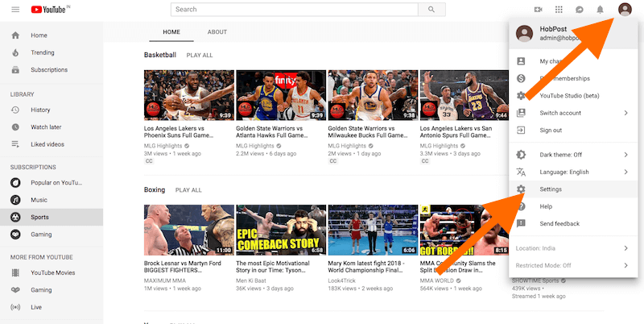
Task: Switch to the HOME tab
Action: click(171, 32)
